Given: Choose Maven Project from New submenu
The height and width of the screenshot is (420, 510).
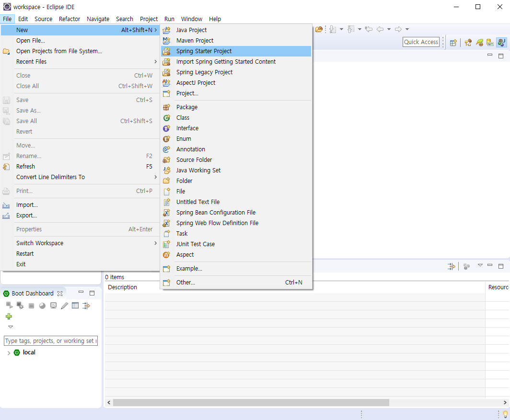Looking at the screenshot, I should point(236,40).
